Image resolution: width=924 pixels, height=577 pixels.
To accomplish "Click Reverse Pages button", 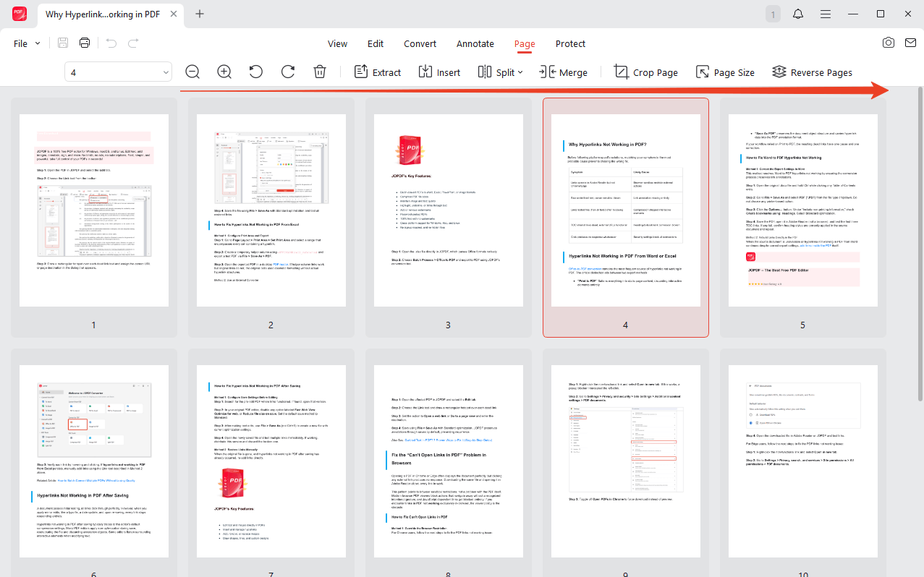I will click(812, 72).
